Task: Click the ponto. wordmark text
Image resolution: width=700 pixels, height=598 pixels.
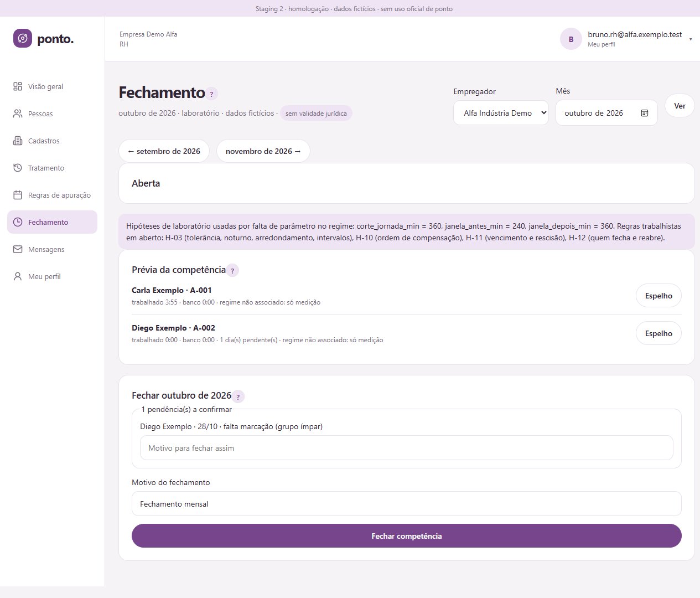Action: [x=55, y=39]
